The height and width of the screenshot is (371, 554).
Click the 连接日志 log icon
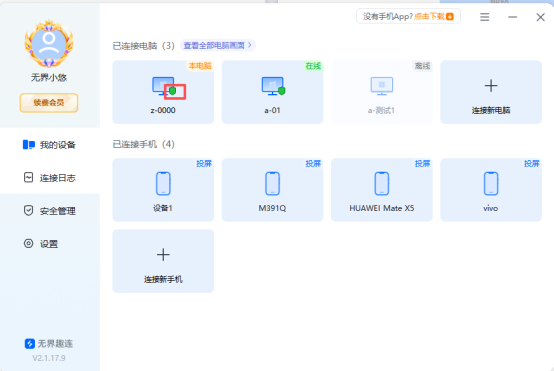point(28,177)
